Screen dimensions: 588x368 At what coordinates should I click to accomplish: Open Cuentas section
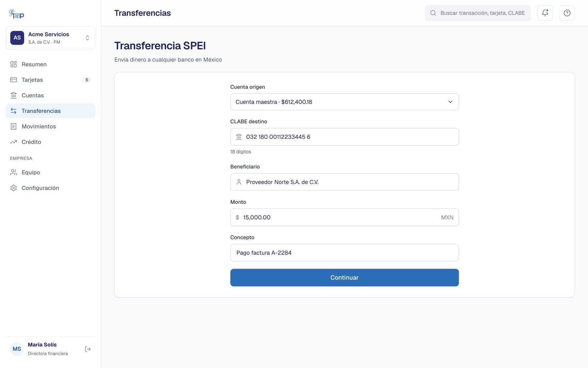tap(50, 95)
